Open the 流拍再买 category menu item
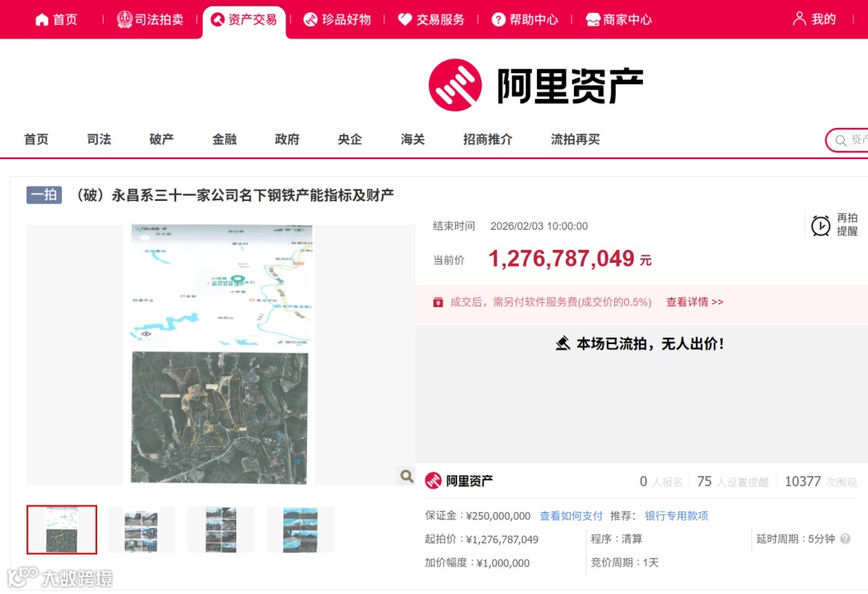 [575, 140]
